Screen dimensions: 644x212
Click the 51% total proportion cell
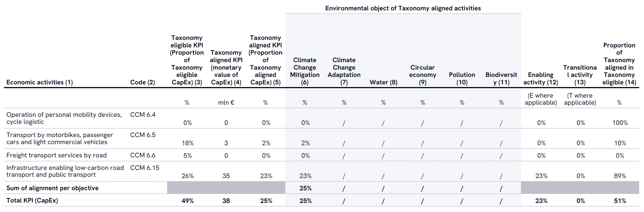(620, 201)
